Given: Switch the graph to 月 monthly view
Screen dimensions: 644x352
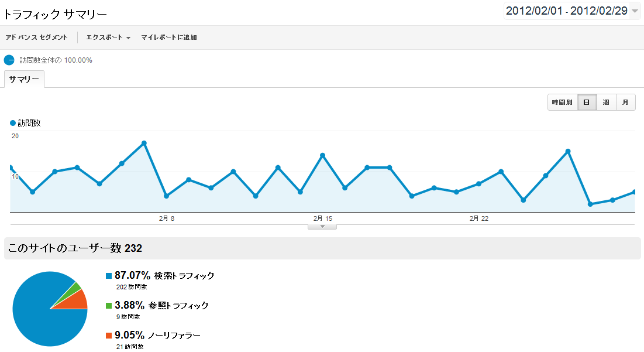Looking at the screenshot, I should coord(625,102).
